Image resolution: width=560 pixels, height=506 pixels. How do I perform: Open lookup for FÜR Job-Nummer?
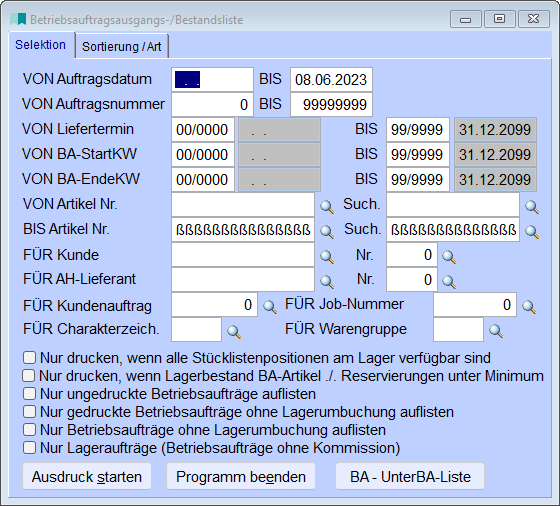pos(529,306)
